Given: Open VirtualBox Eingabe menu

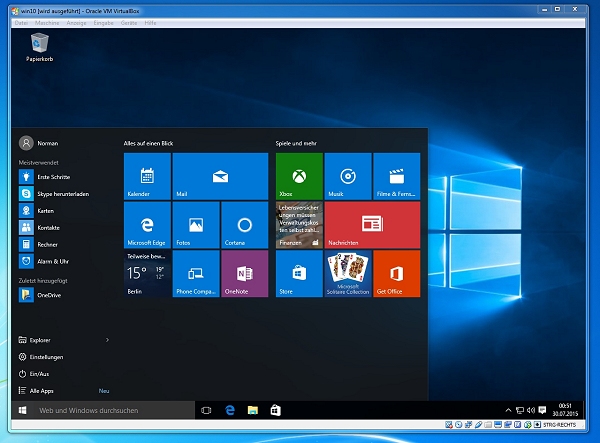Looking at the screenshot, I should [104, 23].
